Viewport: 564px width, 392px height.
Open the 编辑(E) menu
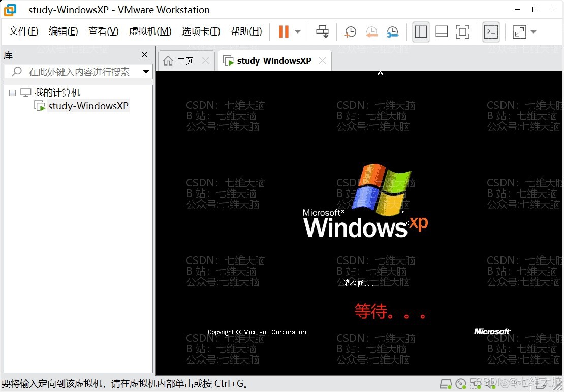[64, 31]
